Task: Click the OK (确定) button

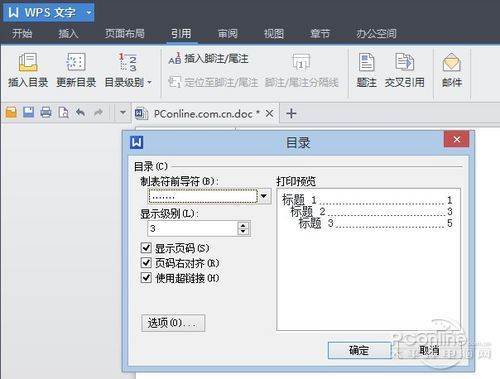Action: [x=359, y=350]
